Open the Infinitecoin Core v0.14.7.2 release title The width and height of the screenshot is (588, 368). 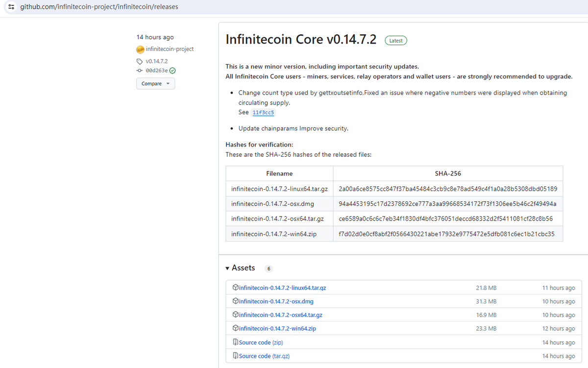[301, 40]
